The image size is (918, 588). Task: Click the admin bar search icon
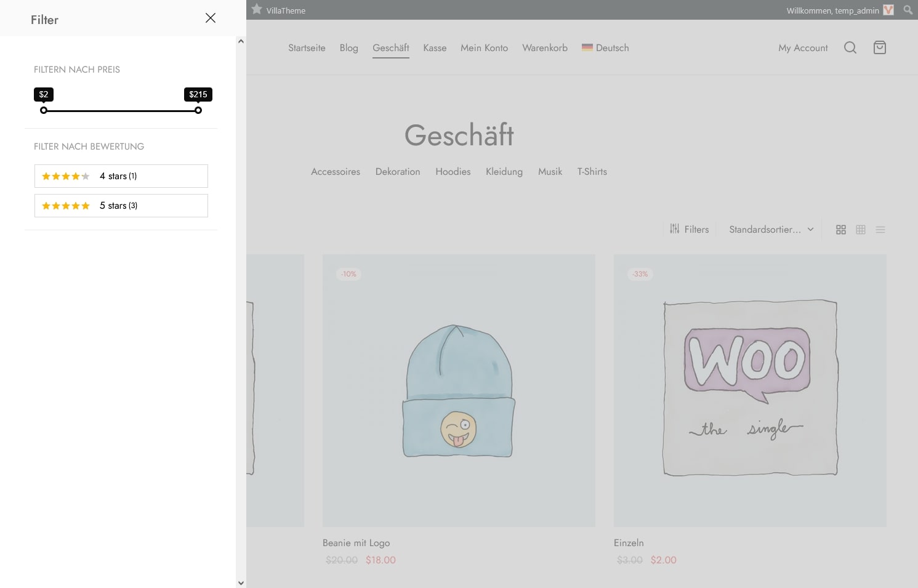tap(908, 10)
